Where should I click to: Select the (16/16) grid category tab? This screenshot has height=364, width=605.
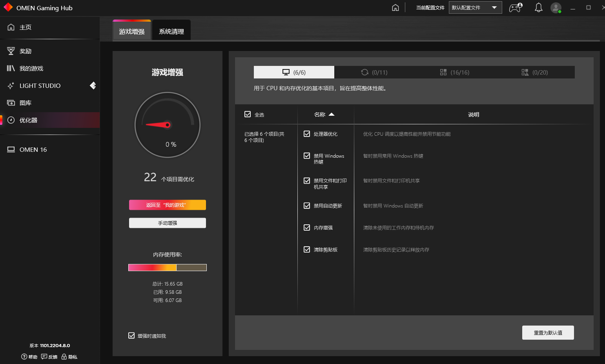[454, 72]
